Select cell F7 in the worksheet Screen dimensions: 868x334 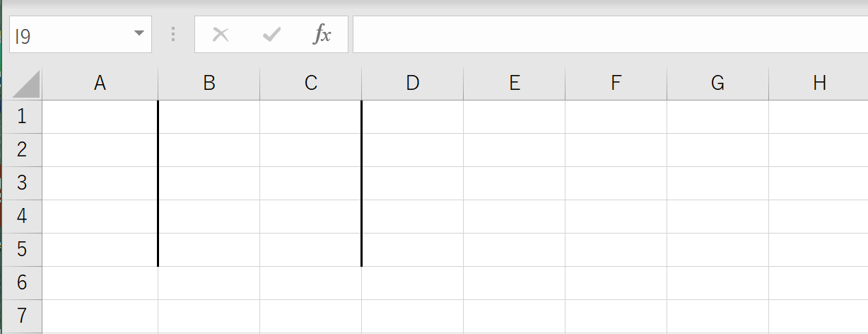coord(616,316)
